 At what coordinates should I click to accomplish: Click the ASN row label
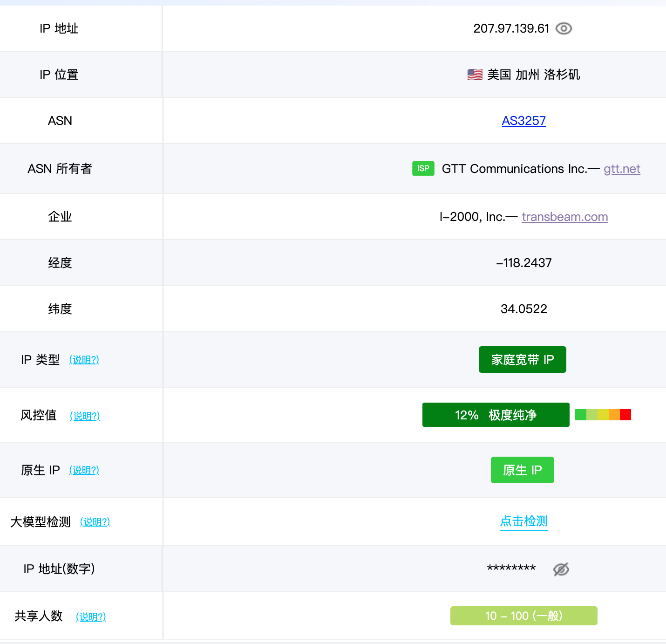point(60,121)
